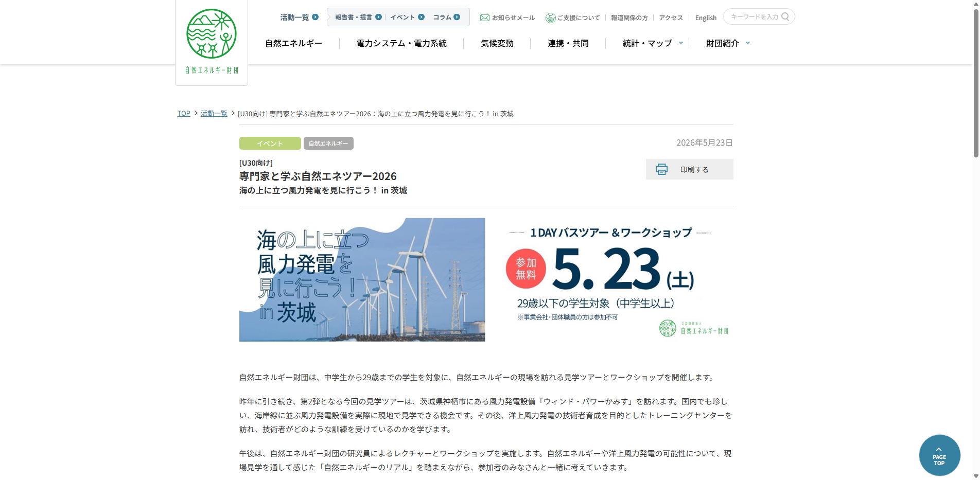Viewport: 980px width, 480px height.
Task: Click arrow icon beside 報告書・提言
Action: coord(379,17)
